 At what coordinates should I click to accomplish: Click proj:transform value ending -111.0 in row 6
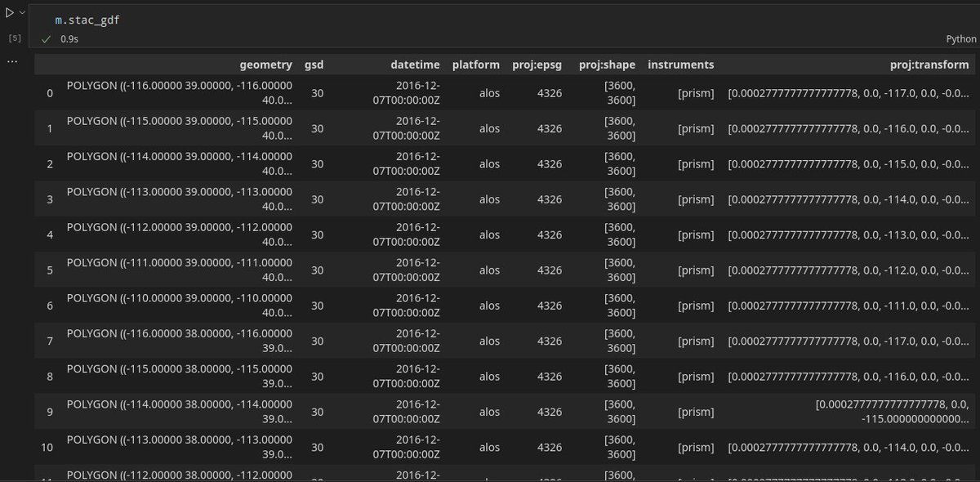click(849, 306)
